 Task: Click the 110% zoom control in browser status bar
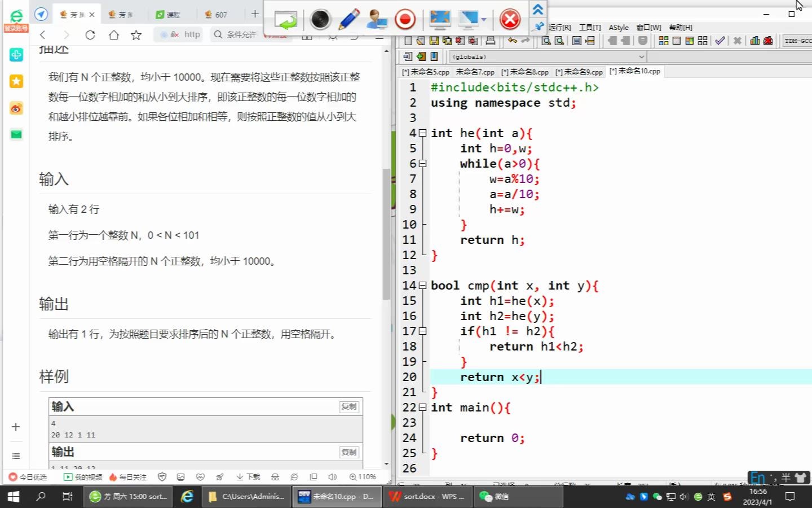coord(363,477)
